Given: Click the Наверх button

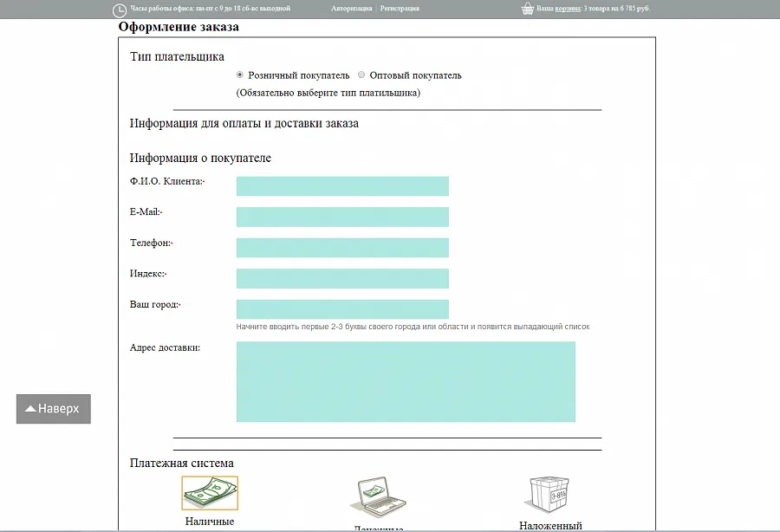Looking at the screenshot, I should [54, 409].
